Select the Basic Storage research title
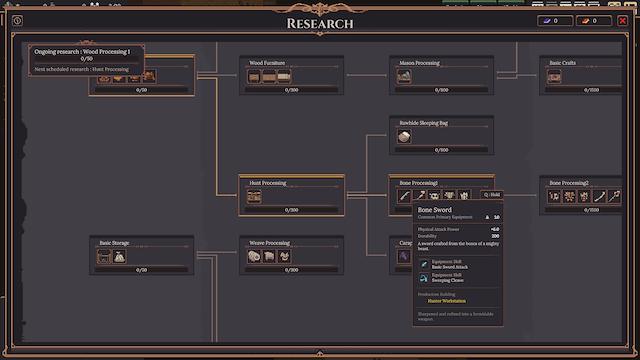 [x=114, y=243]
